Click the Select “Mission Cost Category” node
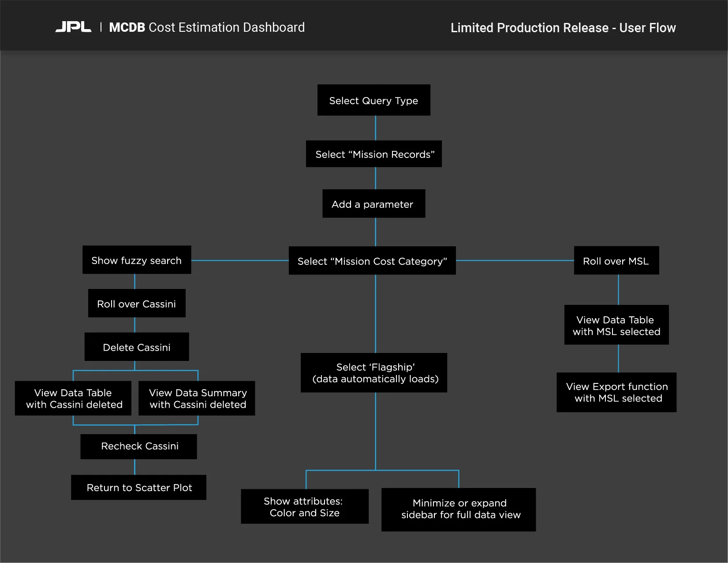 [x=372, y=261]
